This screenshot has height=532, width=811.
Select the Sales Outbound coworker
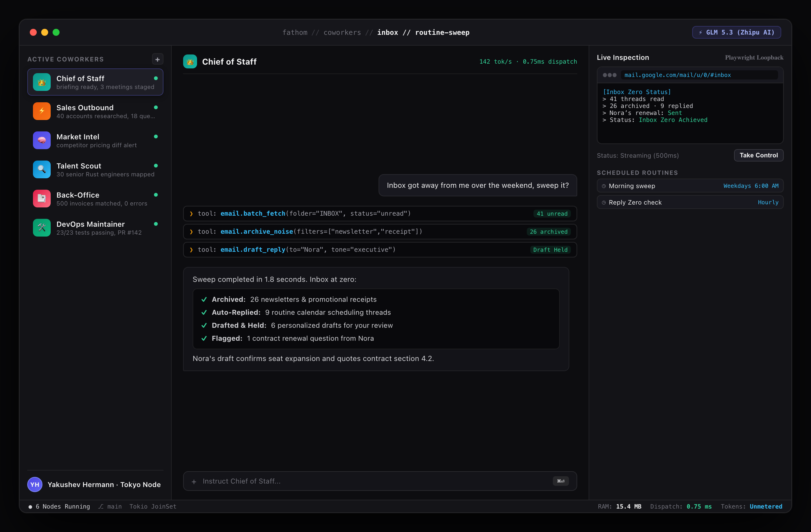[x=95, y=111]
